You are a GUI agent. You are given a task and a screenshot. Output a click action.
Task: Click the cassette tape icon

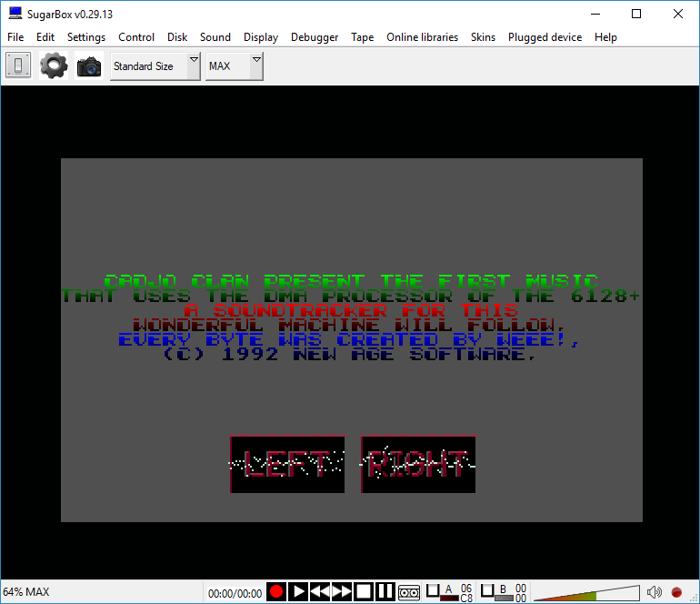click(x=409, y=593)
